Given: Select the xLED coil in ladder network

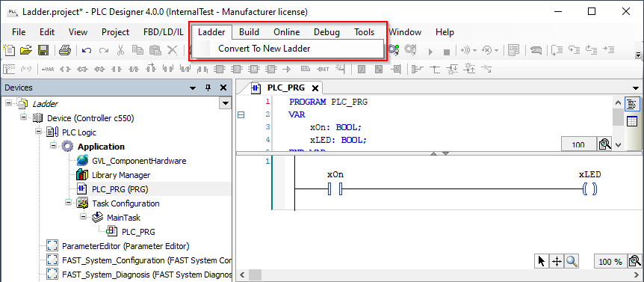Looking at the screenshot, I should pos(589,189).
